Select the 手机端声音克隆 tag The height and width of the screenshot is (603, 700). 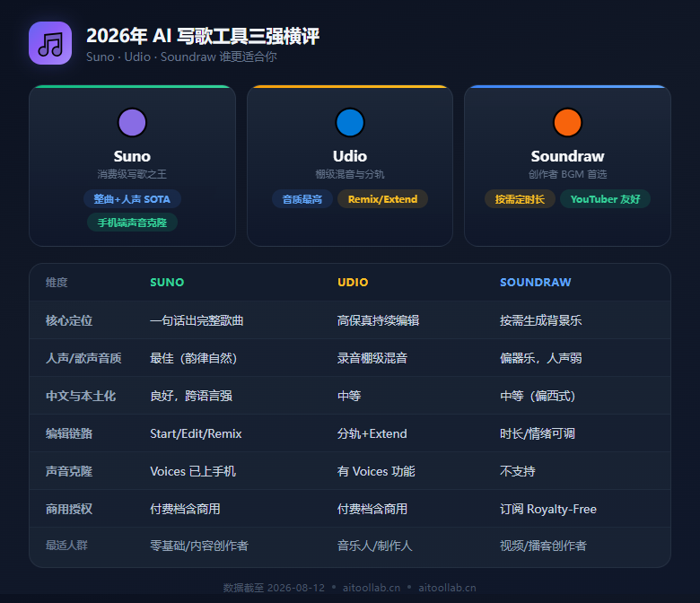132,223
